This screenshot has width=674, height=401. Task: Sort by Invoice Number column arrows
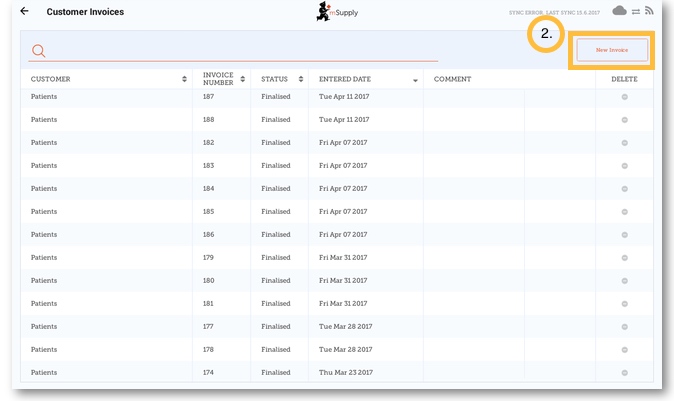pyautogui.click(x=242, y=79)
